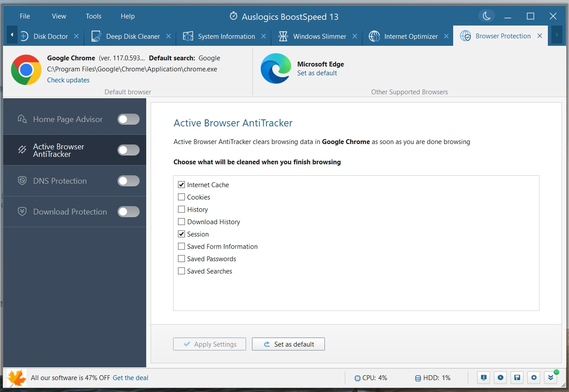Click the HDD disk icon in status bar
The image size is (569, 392).
click(x=418, y=378)
